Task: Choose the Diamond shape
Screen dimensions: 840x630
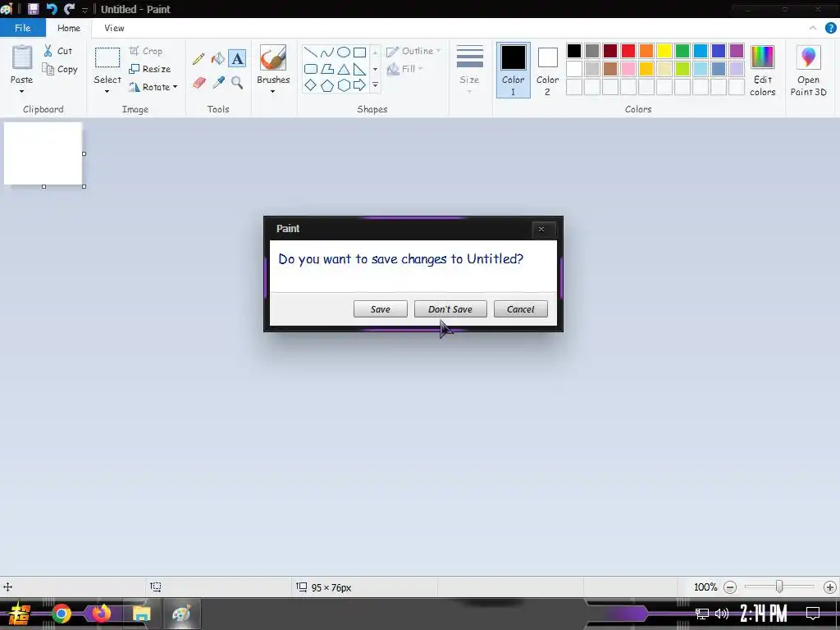Action: tap(311, 84)
